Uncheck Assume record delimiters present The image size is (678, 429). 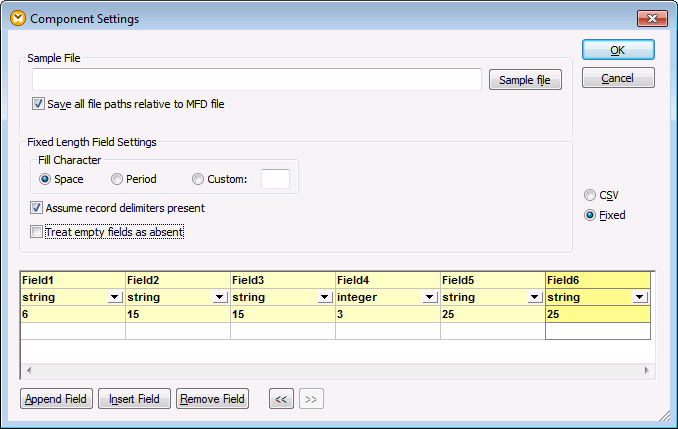37,208
